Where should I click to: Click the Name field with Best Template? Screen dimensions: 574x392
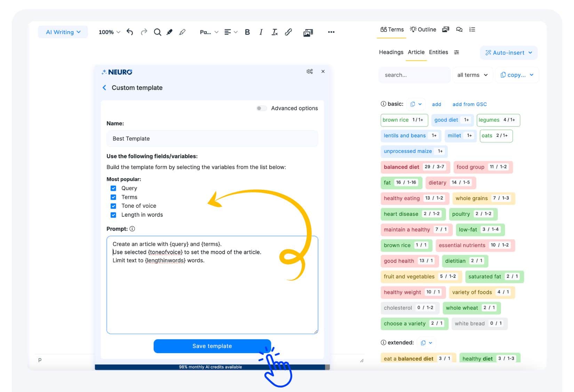pyautogui.click(x=212, y=139)
